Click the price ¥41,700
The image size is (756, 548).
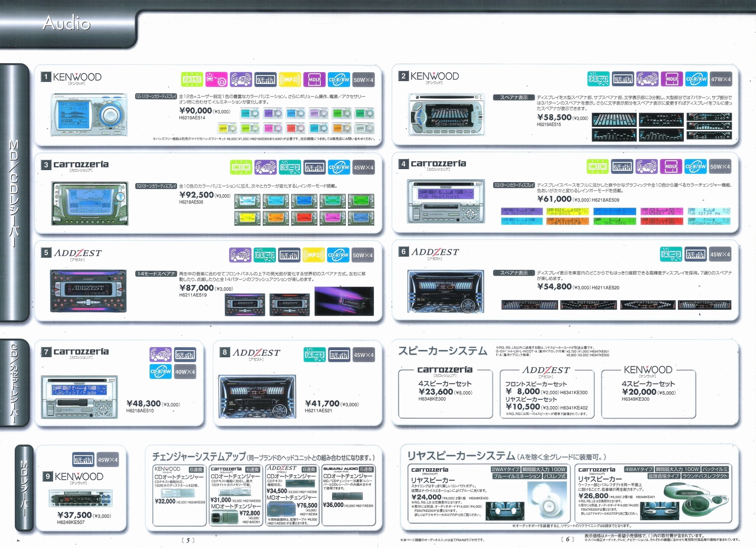pyautogui.click(x=322, y=404)
